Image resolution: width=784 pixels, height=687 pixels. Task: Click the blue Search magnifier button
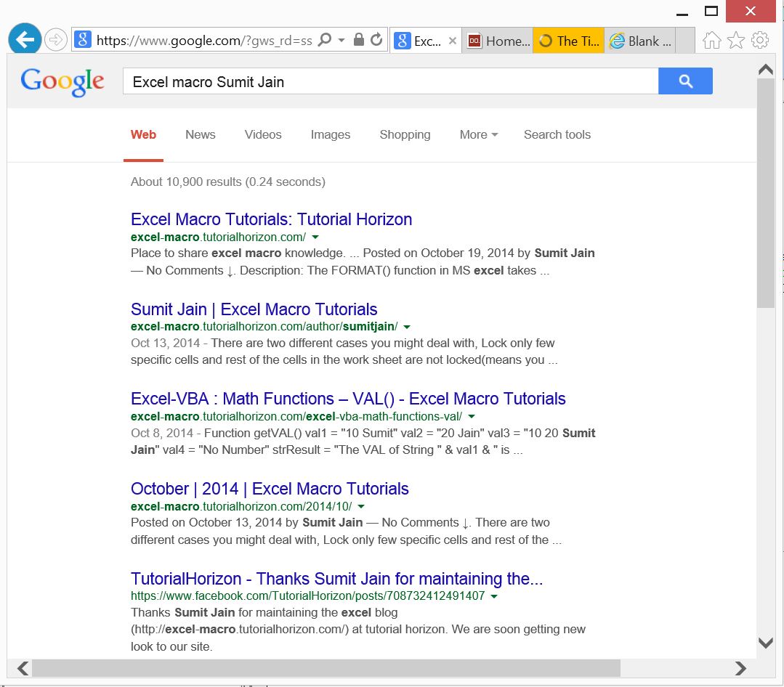click(x=685, y=81)
